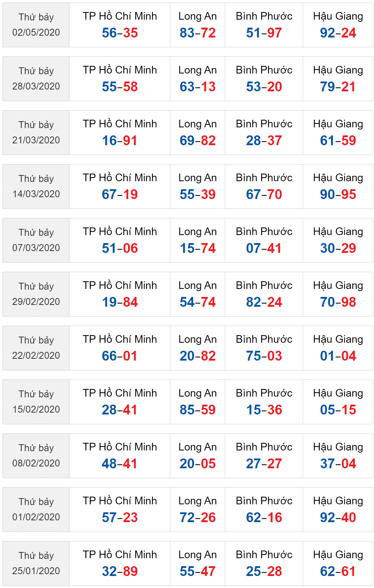Select TP Hồ Chí Minh result 32-89

coord(120,572)
